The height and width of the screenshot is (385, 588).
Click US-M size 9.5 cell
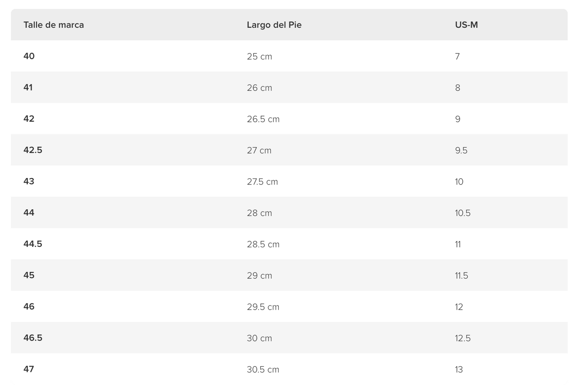[x=461, y=150]
